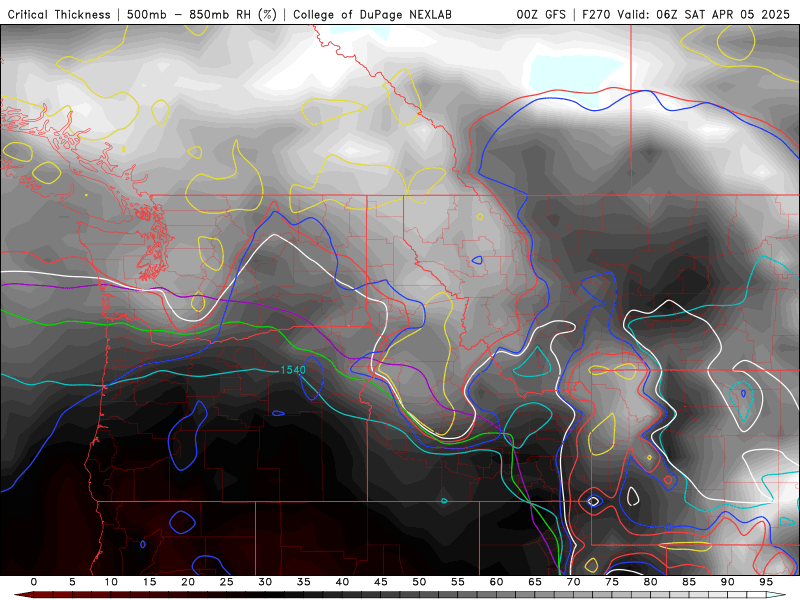Select the "500mb – 850mb RH (%)" header label
The width and height of the screenshot is (800, 600).
coord(202,15)
